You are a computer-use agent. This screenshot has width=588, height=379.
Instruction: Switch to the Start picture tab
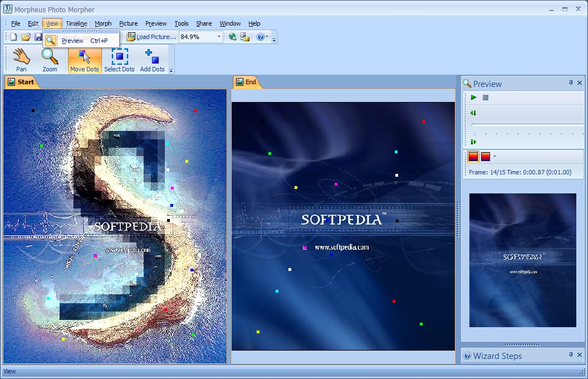pyautogui.click(x=21, y=82)
